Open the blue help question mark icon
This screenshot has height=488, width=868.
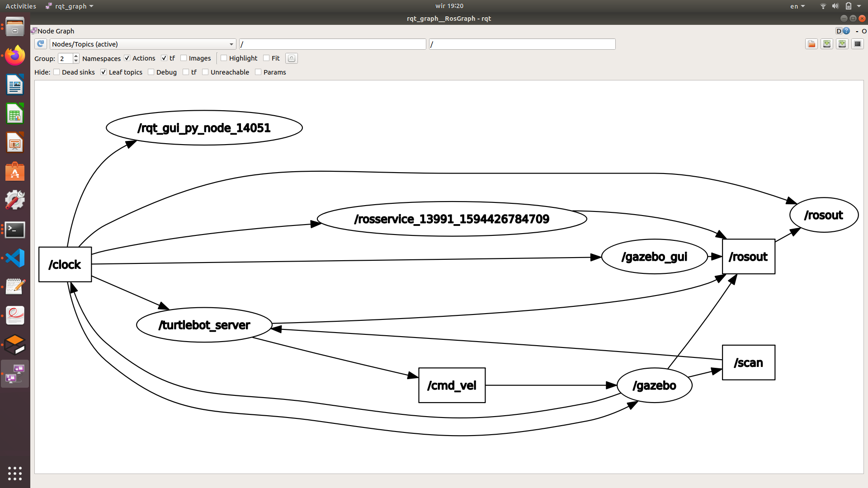tap(846, 31)
